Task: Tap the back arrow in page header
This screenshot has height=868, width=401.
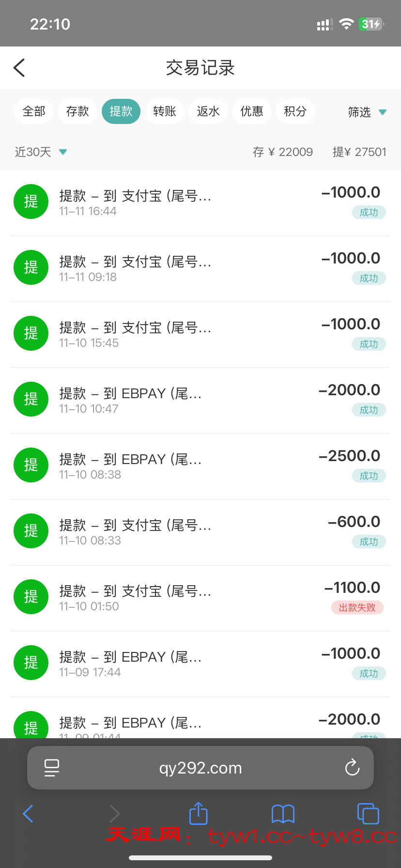Action: pos(19,68)
